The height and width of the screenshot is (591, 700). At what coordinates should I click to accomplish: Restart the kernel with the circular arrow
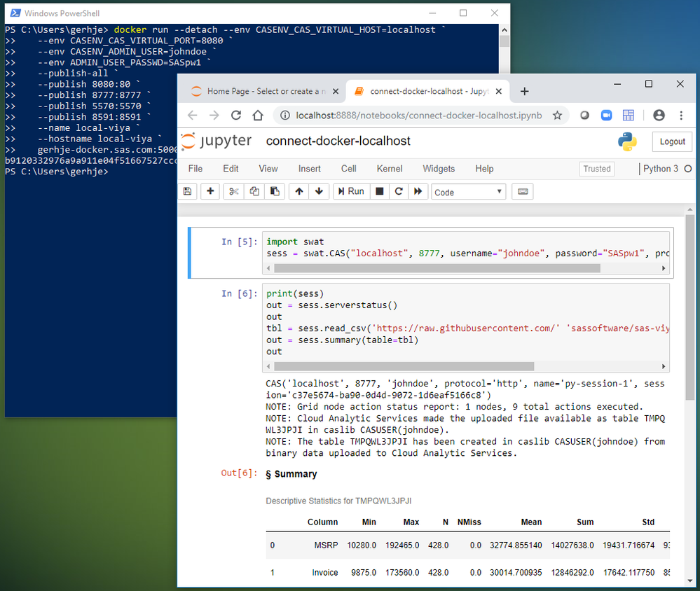[399, 191]
